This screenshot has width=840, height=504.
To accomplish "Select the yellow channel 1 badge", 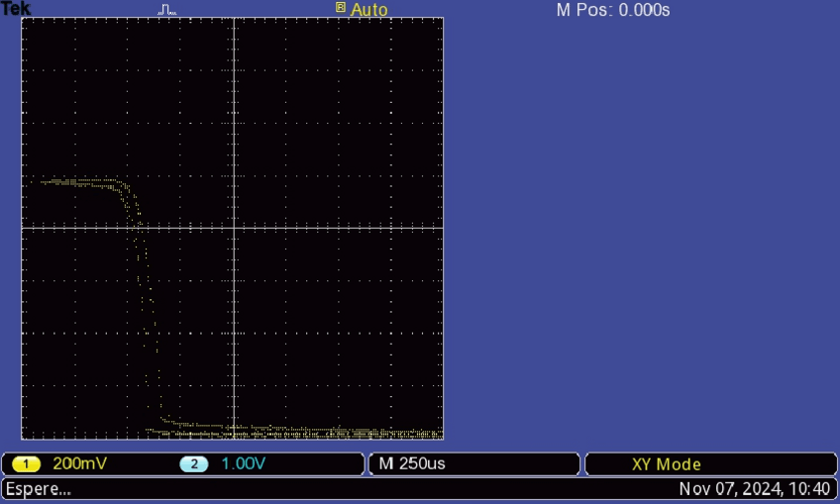I will point(25,464).
